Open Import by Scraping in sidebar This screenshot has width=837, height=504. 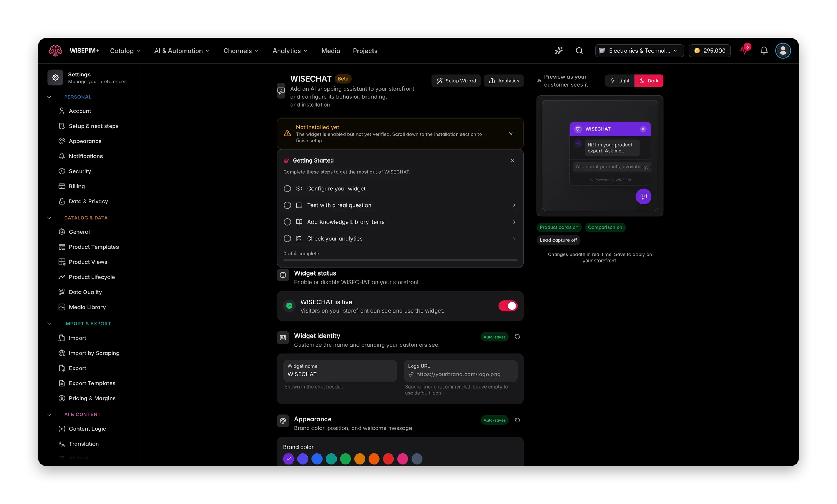pos(94,353)
